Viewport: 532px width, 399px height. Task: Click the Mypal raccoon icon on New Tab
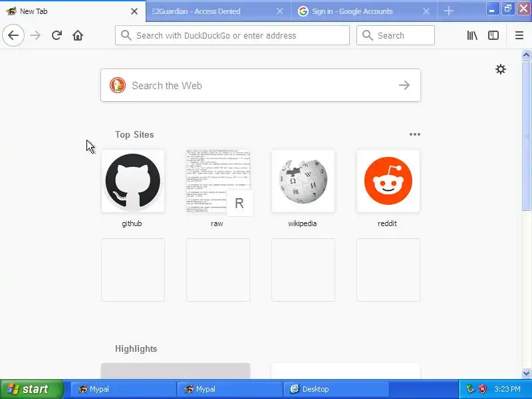point(11,11)
